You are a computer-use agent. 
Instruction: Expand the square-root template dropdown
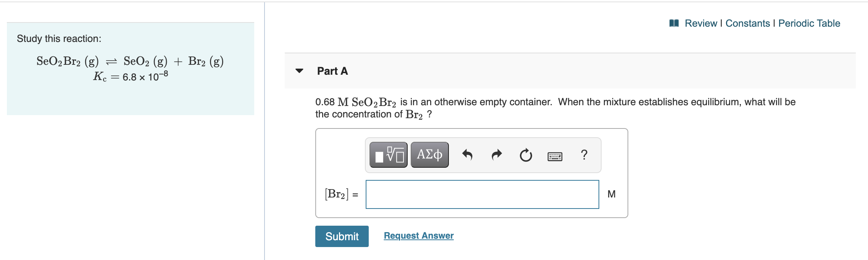387,154
